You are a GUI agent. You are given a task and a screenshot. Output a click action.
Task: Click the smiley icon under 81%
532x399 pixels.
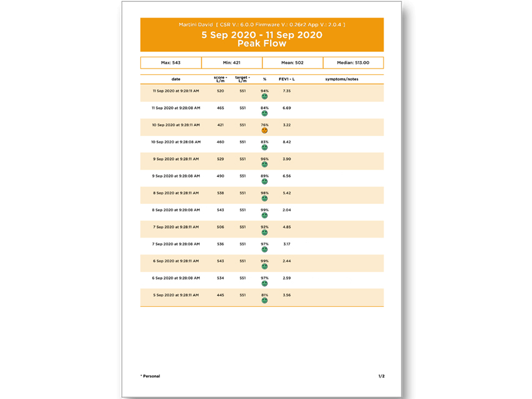264,300
